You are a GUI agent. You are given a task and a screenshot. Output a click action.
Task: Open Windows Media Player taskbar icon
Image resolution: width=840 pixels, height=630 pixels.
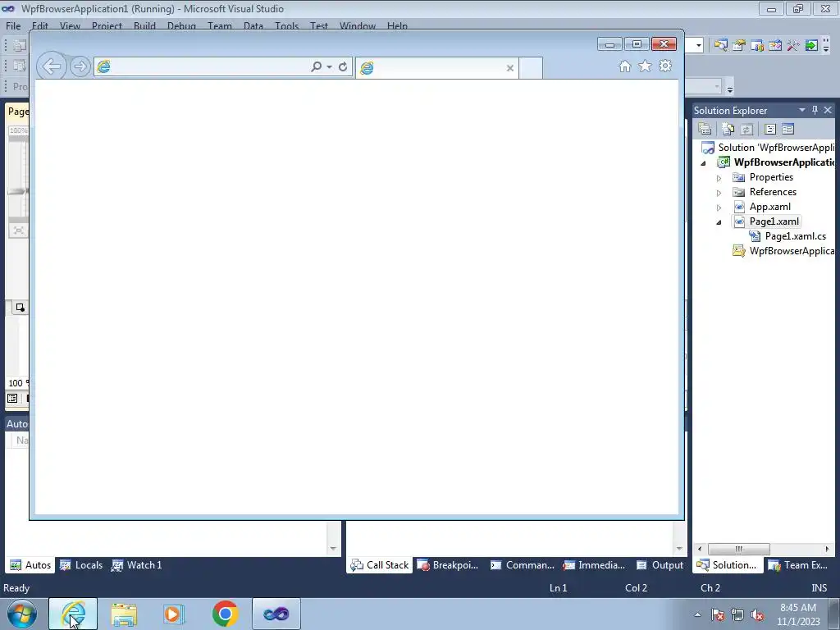click(173, 614)
